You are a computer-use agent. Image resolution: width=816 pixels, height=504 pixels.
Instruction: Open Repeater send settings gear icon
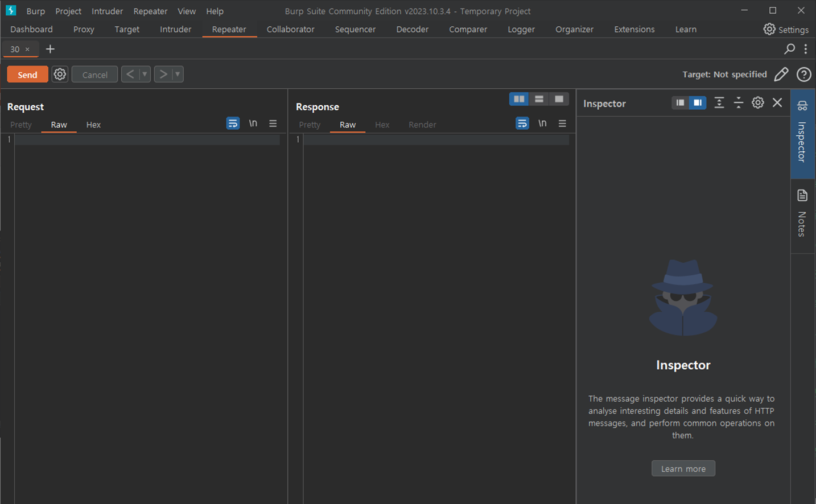click(60, 74)
